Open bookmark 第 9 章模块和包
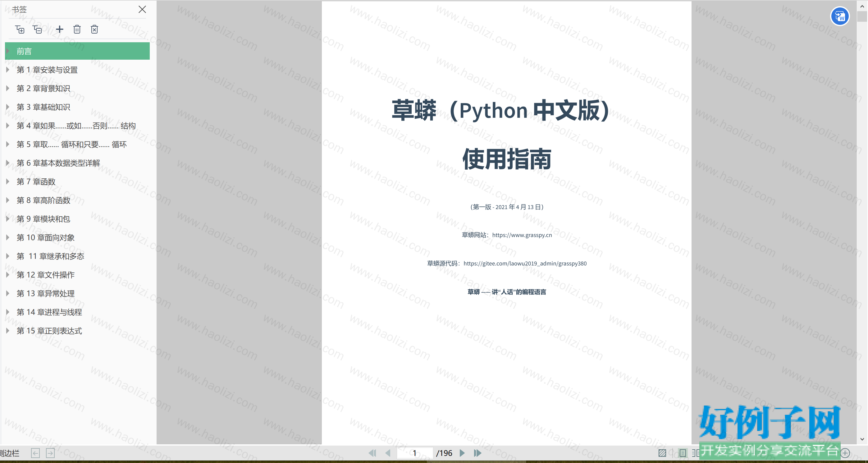Screen dimensions: 868x463 click(x=43, y=219)
